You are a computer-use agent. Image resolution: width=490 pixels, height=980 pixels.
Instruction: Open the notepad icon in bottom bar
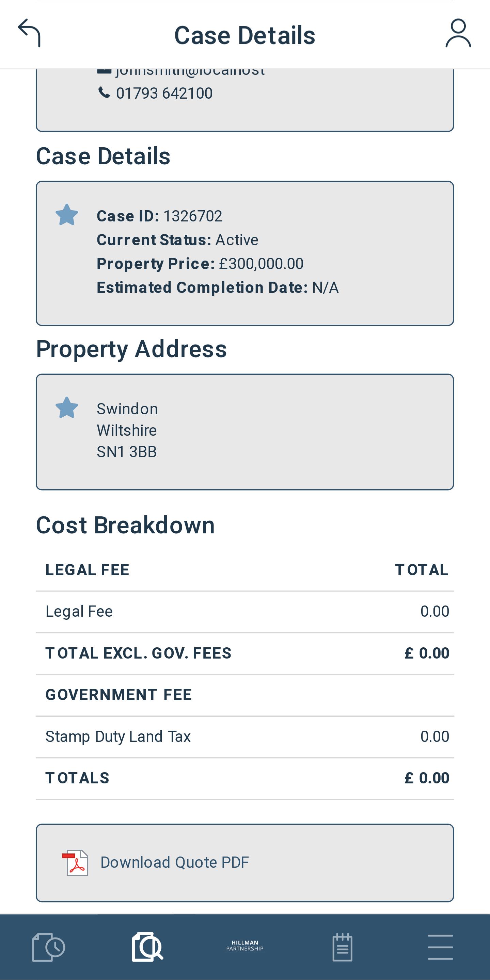[342, 947]
